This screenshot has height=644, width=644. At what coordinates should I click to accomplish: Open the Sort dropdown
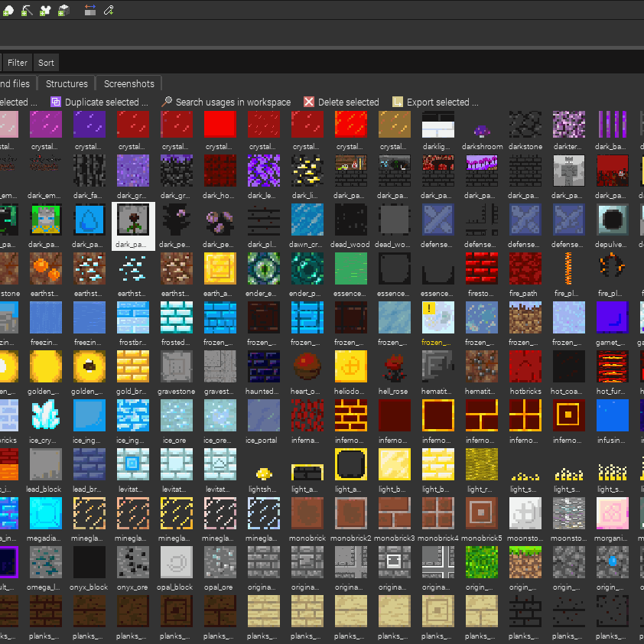(x=46, y=63)
